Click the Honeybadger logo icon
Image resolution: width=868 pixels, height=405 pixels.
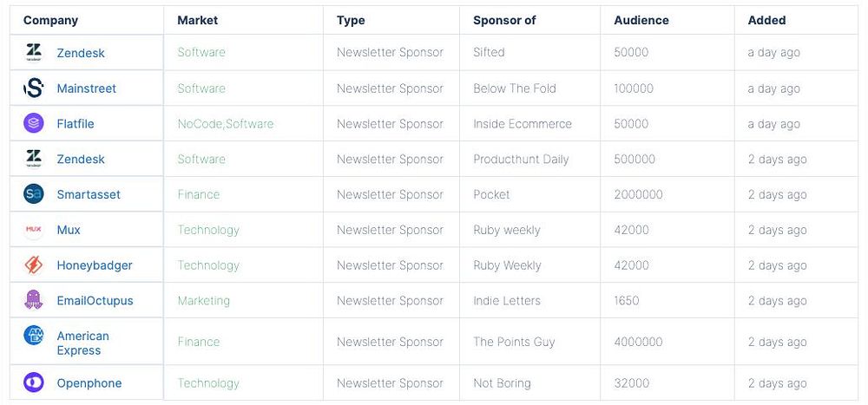34,265
